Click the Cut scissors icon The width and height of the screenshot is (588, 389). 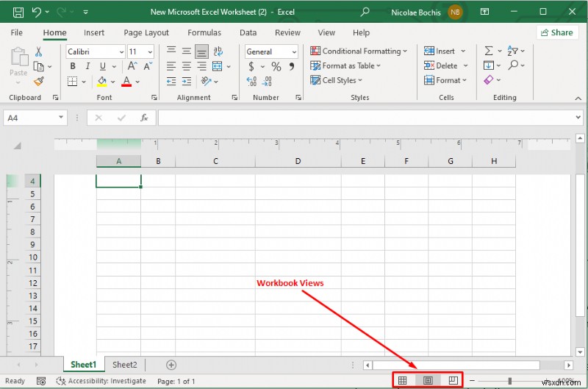[x=38, y=51]
